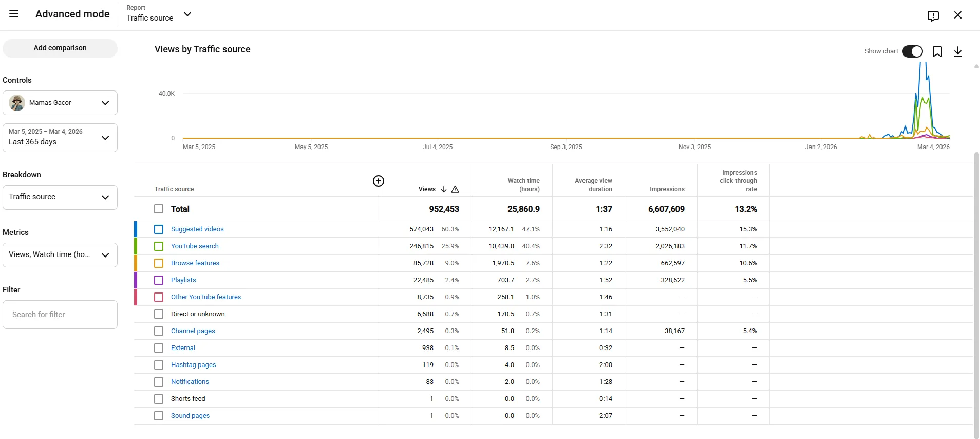
Task: Open the YouTube search traffic source link
Action: click(195, 246)
